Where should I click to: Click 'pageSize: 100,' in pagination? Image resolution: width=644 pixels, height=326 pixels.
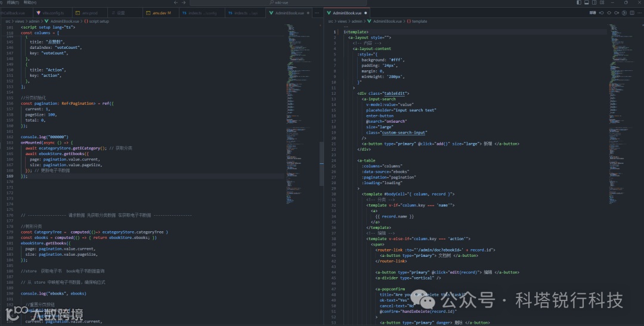pyautogui.click(x=41, y=114)
